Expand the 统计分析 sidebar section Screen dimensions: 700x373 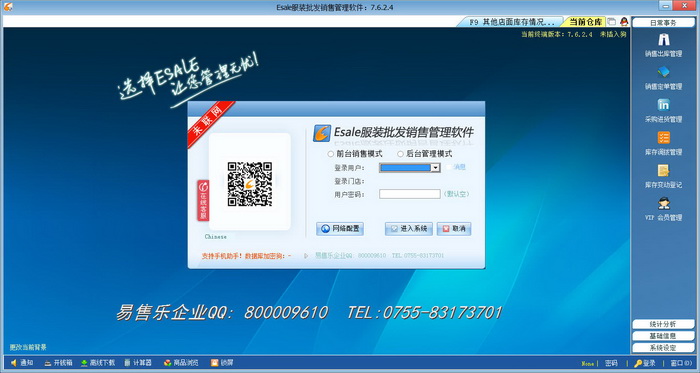(663, 324)
